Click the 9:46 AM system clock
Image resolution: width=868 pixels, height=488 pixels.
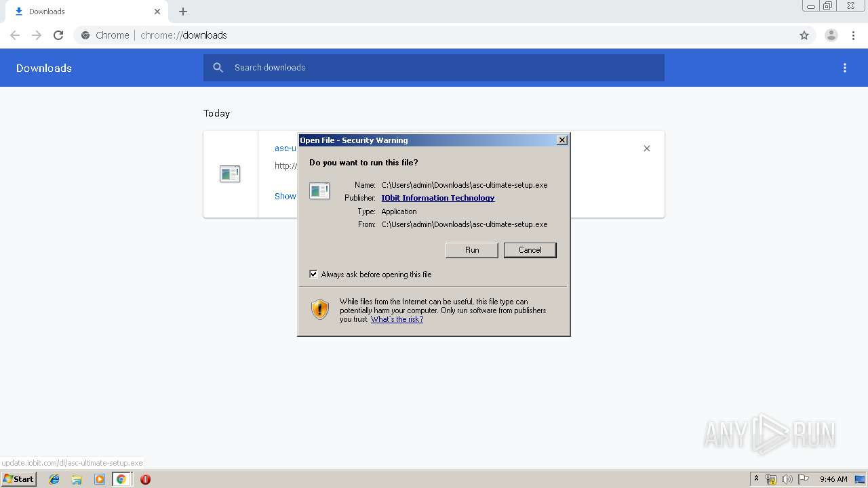[833, 479]
